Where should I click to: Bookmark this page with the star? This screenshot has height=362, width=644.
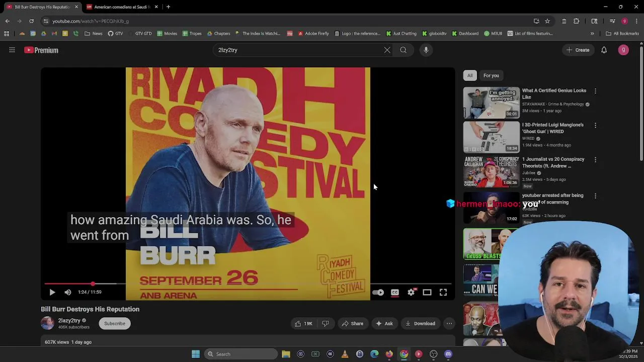coord(547,21)
